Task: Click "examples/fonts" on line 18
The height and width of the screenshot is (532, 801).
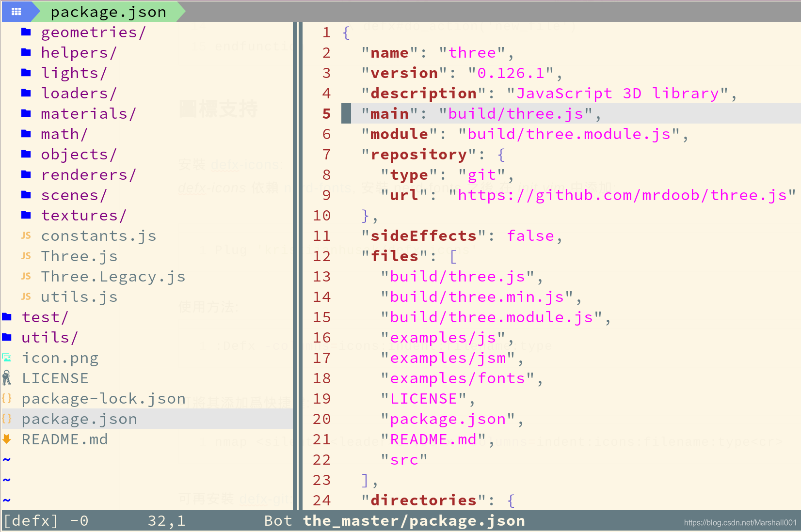Action: (x=458, y=378)
